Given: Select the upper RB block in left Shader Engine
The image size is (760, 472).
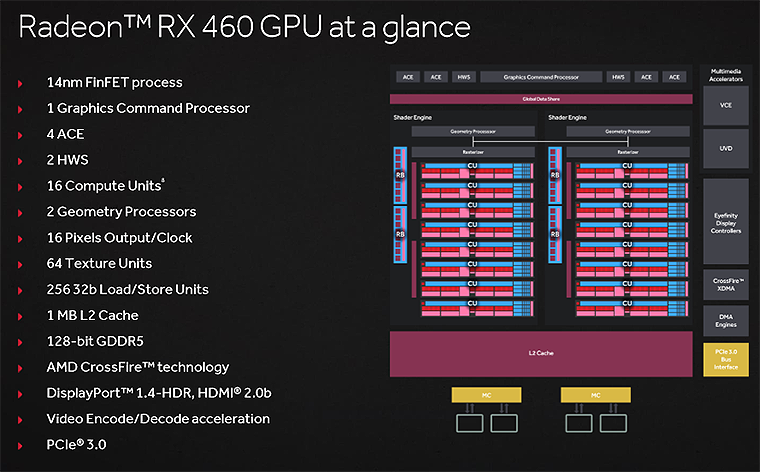Looking at the screenshot, I should tap(400, 175).
